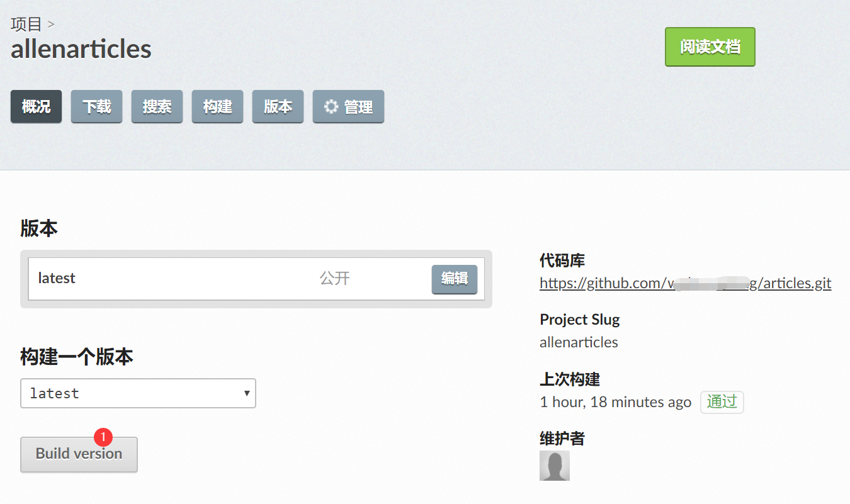This screenshot has height=504, width=850.
Task: Click the maintainer avatar image
Action: tap(554, 466)
